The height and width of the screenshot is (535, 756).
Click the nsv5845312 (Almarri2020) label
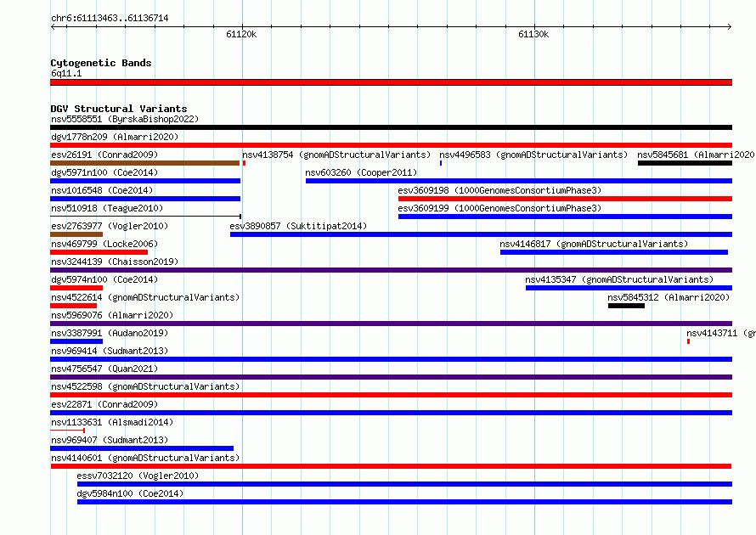[x=669, y=297]
